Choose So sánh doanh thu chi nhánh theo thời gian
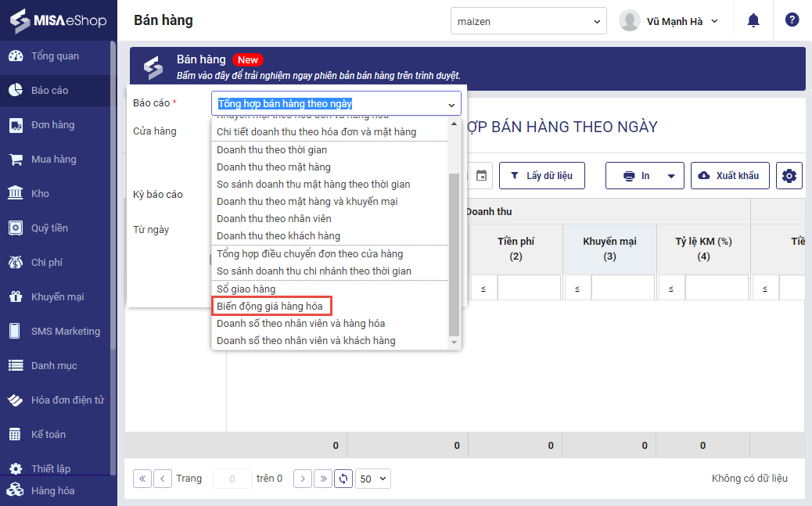This screenshot has width=812, height=506. pos(314,271)
